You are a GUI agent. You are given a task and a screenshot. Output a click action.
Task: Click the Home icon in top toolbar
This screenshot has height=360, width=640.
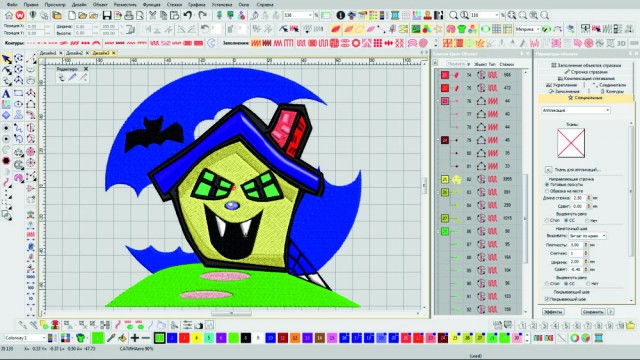(x=9, y=16)
